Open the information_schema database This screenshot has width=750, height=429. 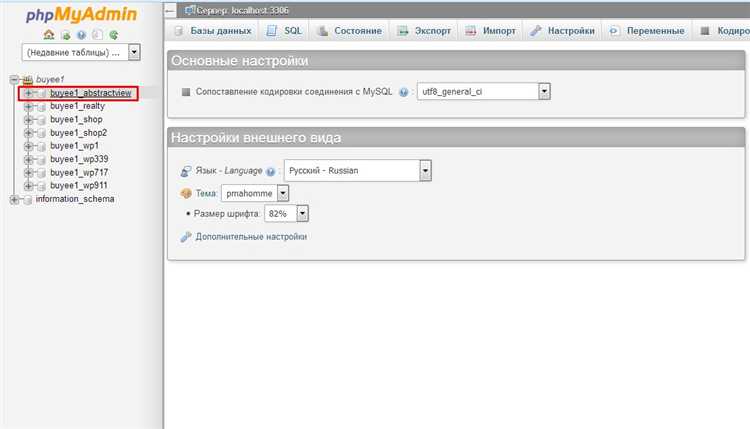[x=75, y=199]
